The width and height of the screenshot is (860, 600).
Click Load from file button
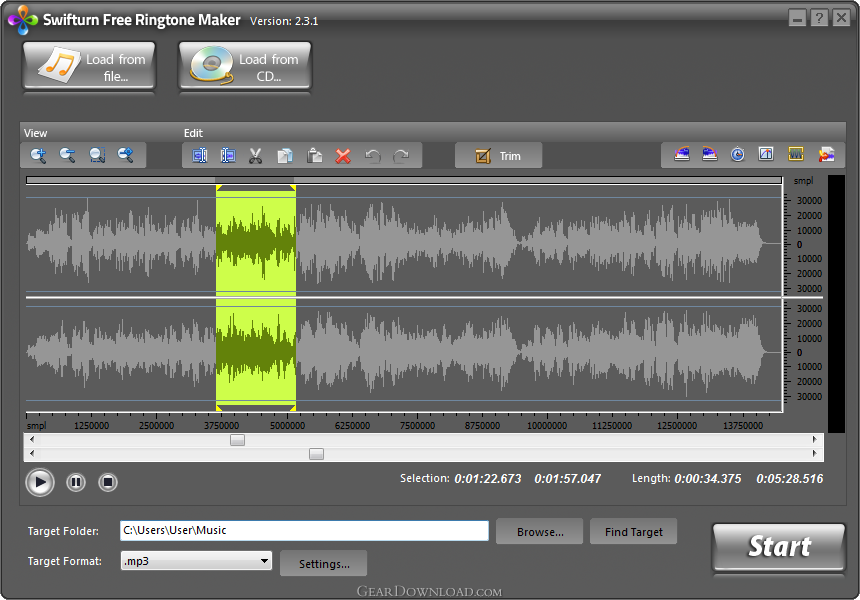point(89,67)
